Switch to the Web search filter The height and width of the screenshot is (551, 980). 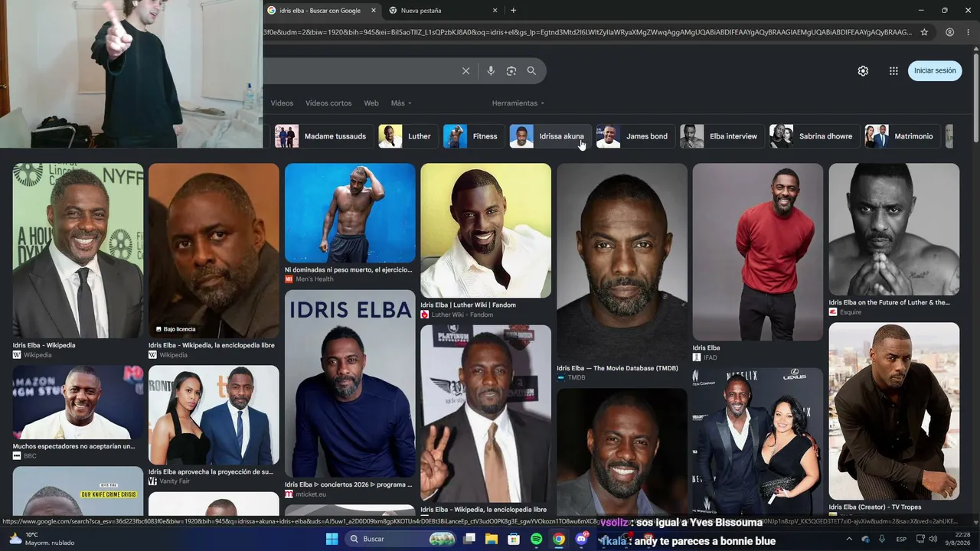371,103
